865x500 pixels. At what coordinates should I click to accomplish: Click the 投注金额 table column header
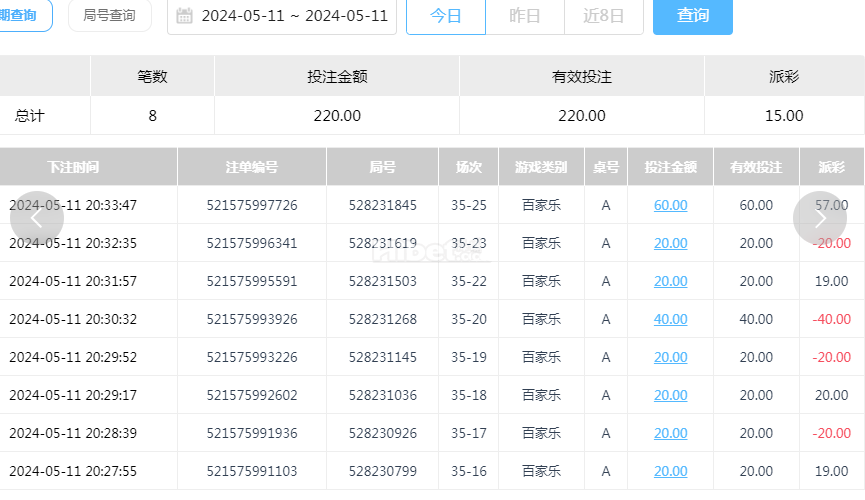coord(670,167)
